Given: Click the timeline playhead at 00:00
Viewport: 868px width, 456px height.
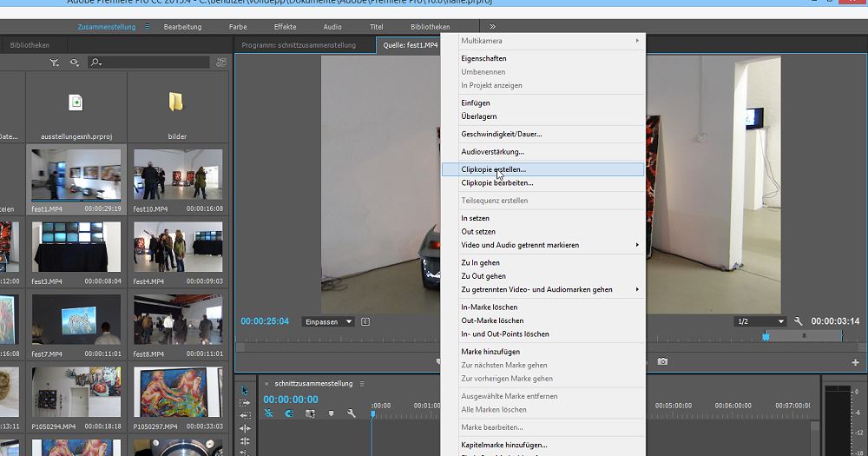Looking at the screenshot, I should pyautogui.click(x=373, y=414).
